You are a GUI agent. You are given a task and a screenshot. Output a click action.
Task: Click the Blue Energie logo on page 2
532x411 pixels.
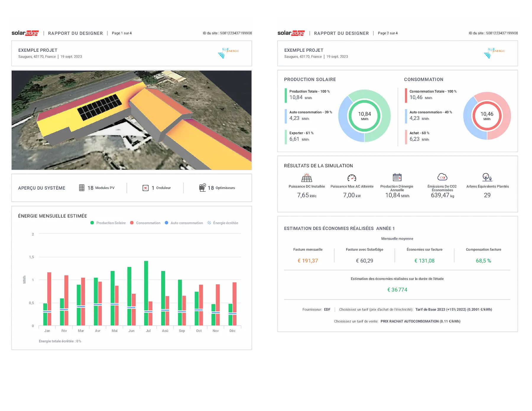[494, 53]
